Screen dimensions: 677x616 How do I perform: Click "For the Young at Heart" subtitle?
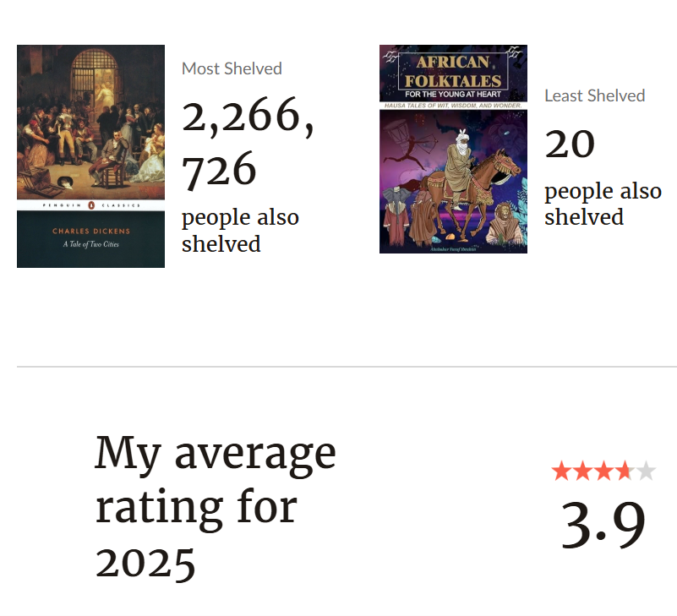point(453,94)
